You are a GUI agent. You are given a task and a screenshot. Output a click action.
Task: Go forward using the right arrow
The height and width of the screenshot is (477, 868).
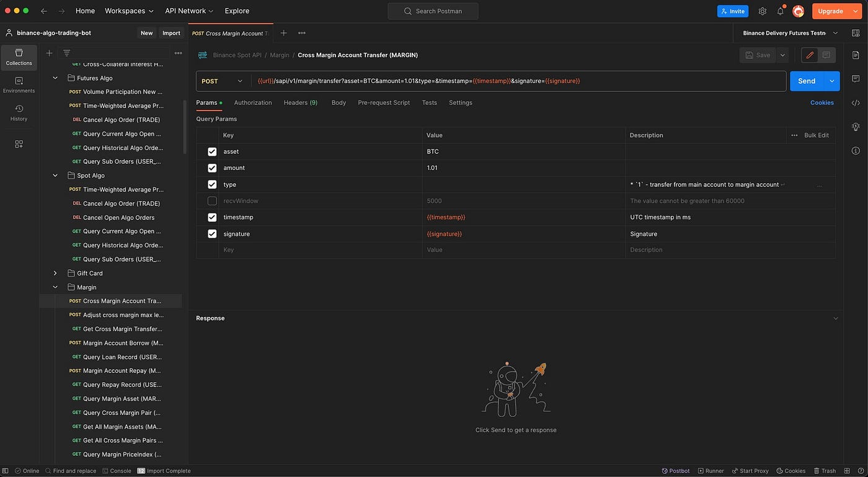pyautogui.click(x=61, y=11)
